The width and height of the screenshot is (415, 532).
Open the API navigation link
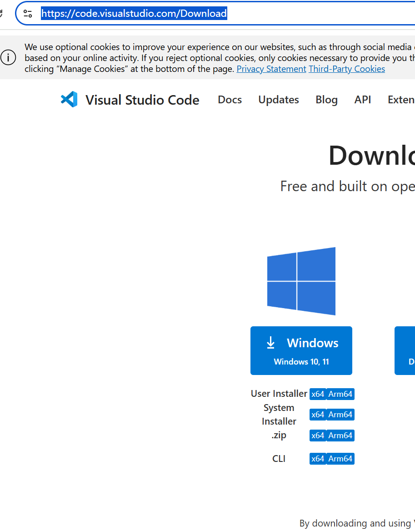[x=362, y=100]
